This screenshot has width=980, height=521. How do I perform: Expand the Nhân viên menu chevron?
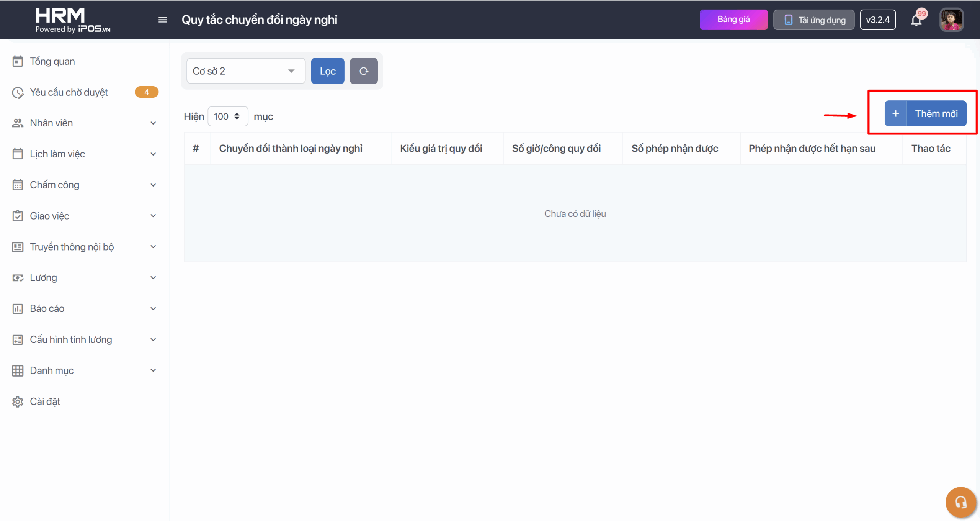153,123
